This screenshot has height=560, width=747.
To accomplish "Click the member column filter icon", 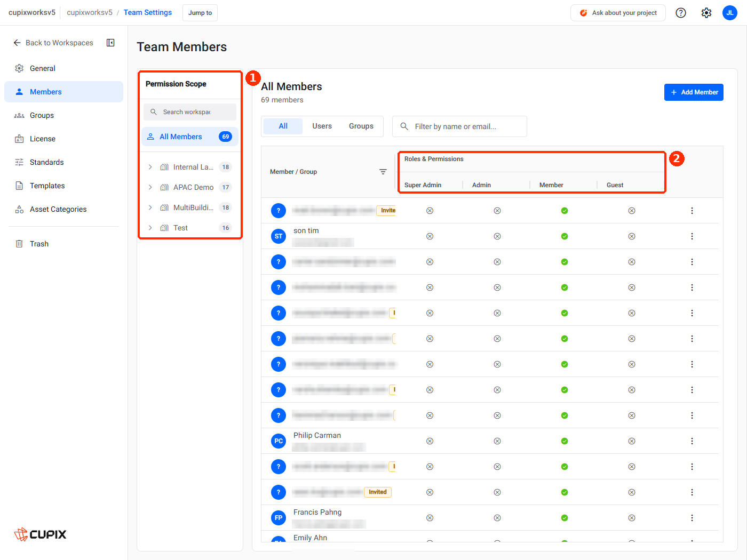I will click(x=383, y=172).
